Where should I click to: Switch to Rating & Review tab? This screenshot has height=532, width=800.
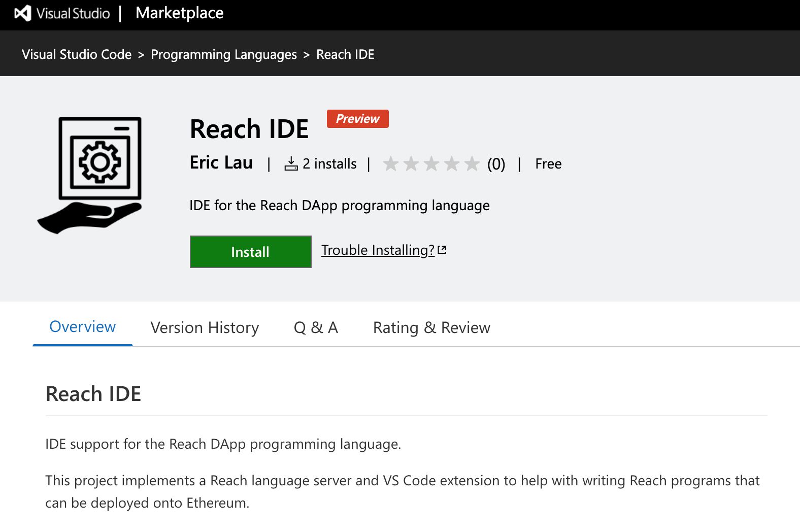(432, 328)
